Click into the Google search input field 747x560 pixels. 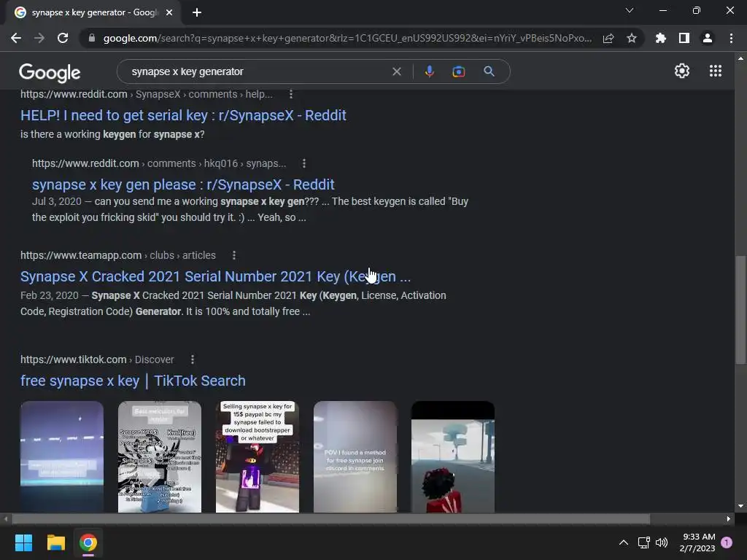258,71
